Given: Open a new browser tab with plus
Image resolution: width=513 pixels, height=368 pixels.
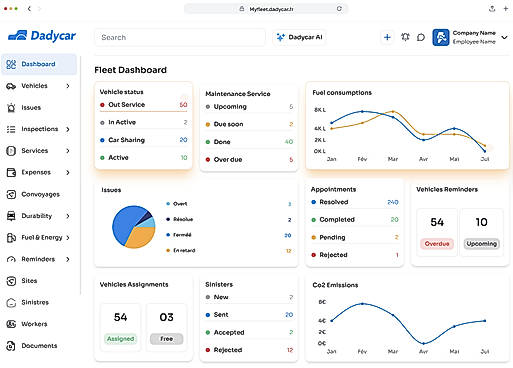Looking at the screenshot, I should click(x=506, y=9).
